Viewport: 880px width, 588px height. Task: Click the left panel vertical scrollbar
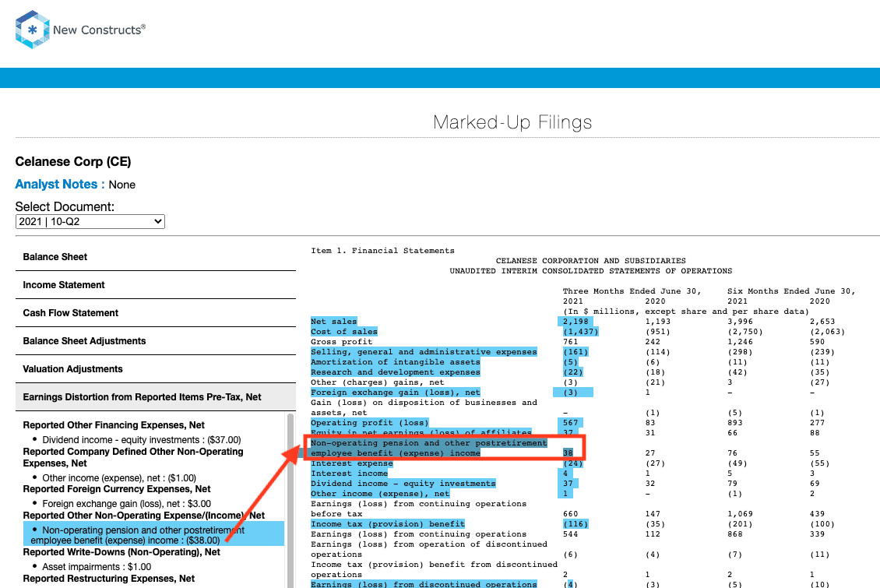[x=290, y=501]
